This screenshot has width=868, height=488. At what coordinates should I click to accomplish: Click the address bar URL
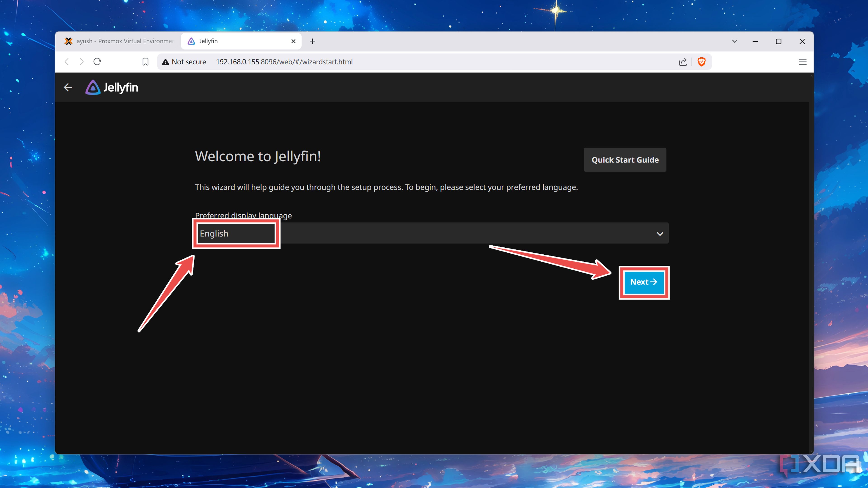point(284,62)
